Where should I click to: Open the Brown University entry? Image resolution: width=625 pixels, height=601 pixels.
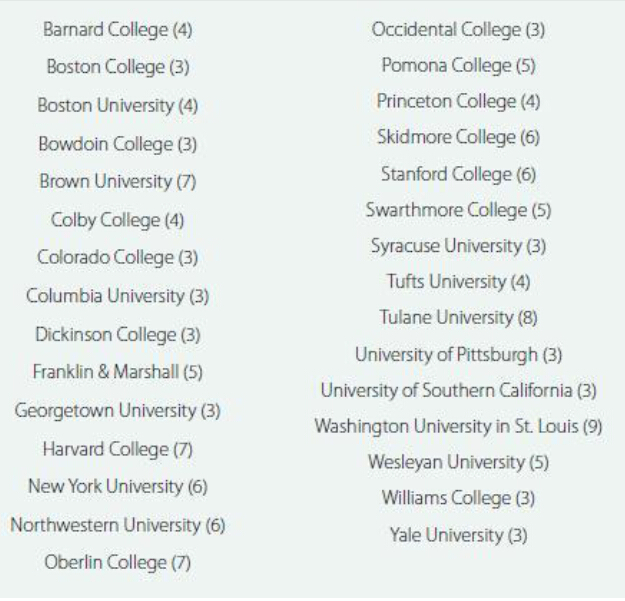point(117,182)
